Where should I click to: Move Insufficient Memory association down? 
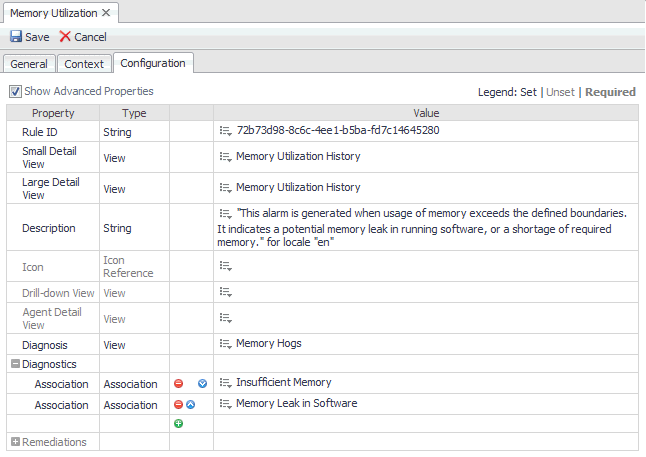[x=202, y=383]
